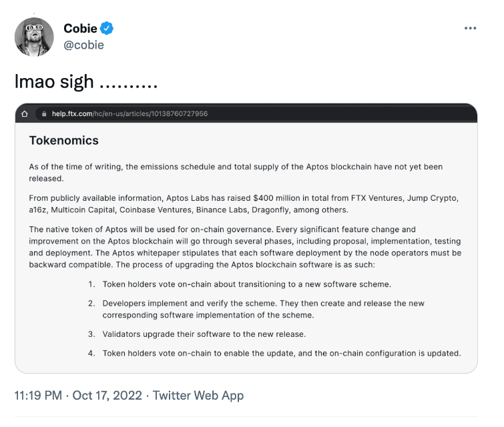
Task: Click list item three about validators upgrading
Action: click(x=197, y=334)
